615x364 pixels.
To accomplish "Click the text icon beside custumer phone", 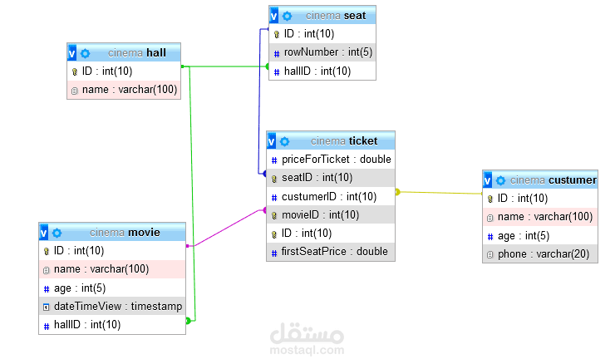I will tap(490, 255).
